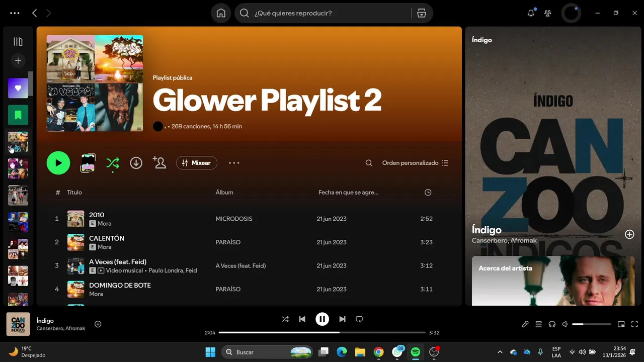Open the Browse icon in search bar
This screenshot has width=644, height=362.
(x=422, y=13)
